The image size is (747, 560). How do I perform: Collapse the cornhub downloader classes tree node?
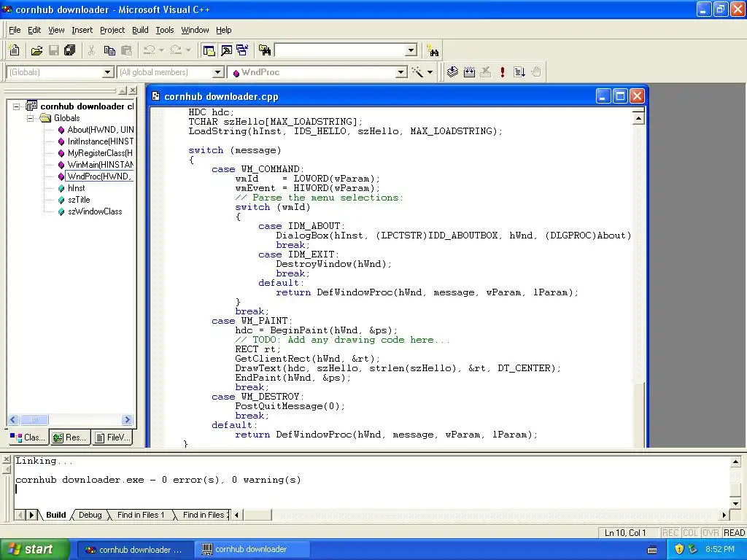coord(17,106)
